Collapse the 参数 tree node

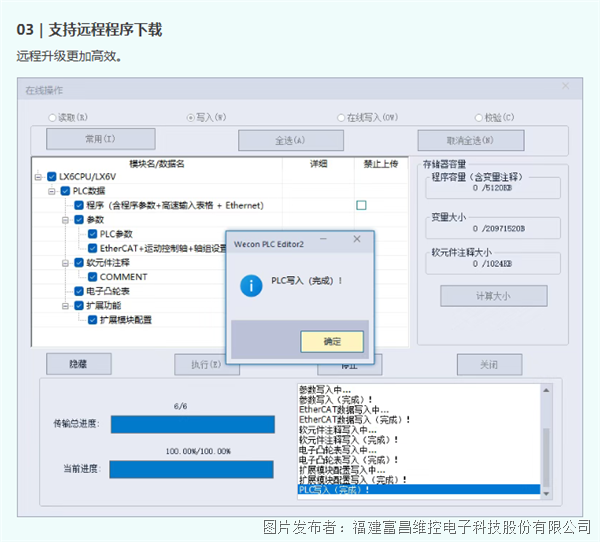click(x=65, y=219)
